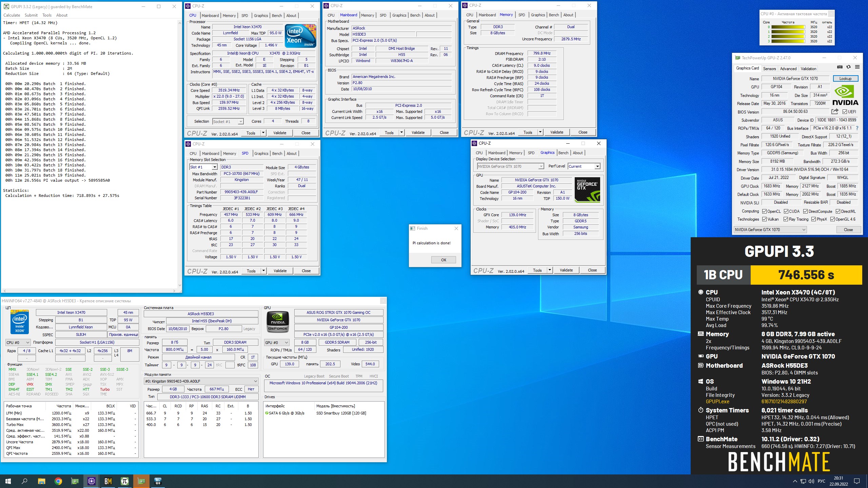Open CPU #0 dropdown in HWiNFO

pos(18,343)
